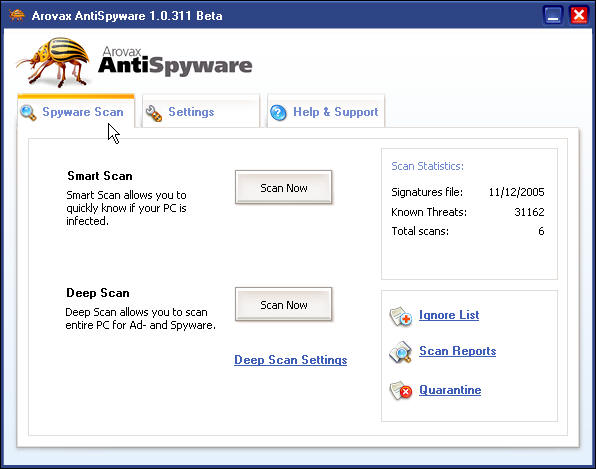Click the beetle logo in header
596x469 pixels.
pyautogui.click(x=53, y=62)
